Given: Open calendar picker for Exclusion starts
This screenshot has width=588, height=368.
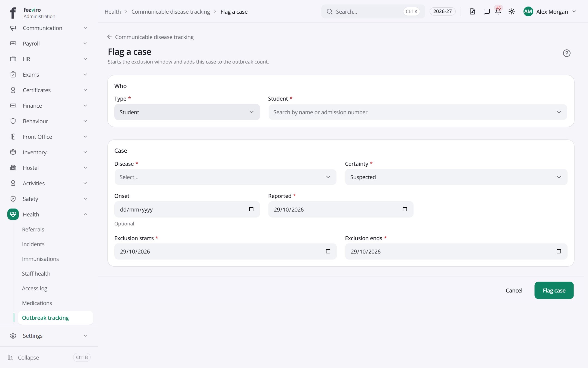Looking at the screenshot, I should click(328, 251).
